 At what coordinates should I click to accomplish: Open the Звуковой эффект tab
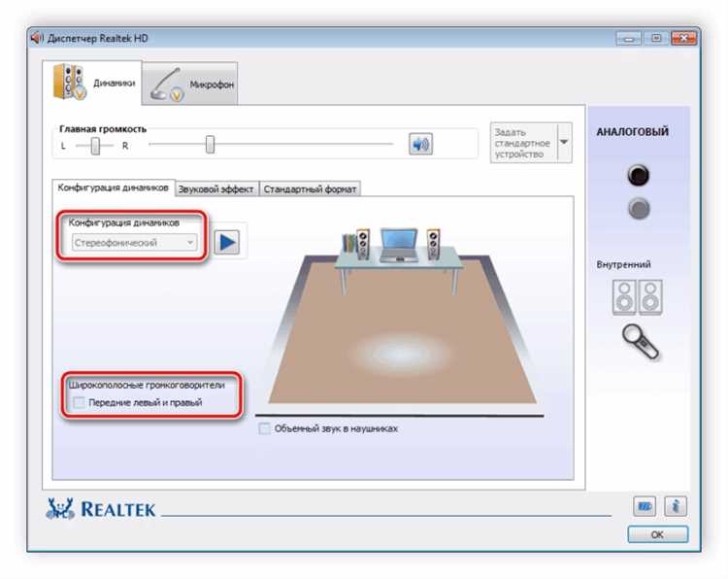pyautogui.click(x=215, y=189)
